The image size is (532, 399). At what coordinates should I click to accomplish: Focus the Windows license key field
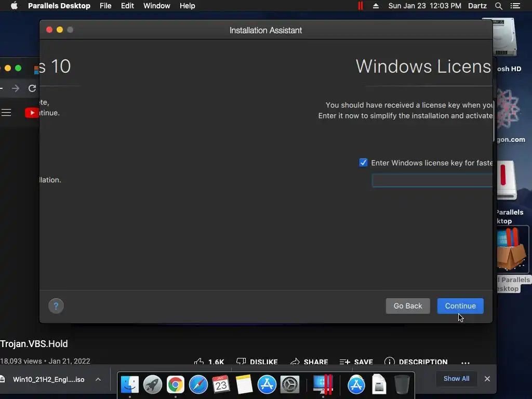(x=432, y=180)
